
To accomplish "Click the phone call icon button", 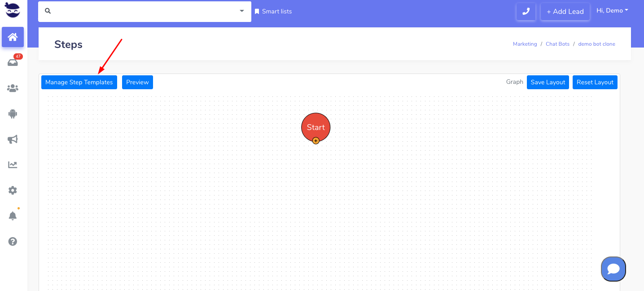I will pyautogui.click(x=526, y=12).
